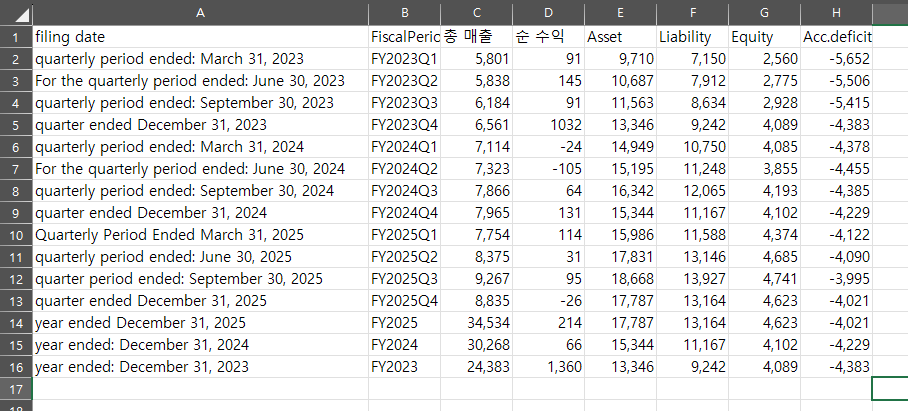Screen dimensions: 908x411
Task: Select column A header
Action: pyautogui.click(x=200, y=13)
